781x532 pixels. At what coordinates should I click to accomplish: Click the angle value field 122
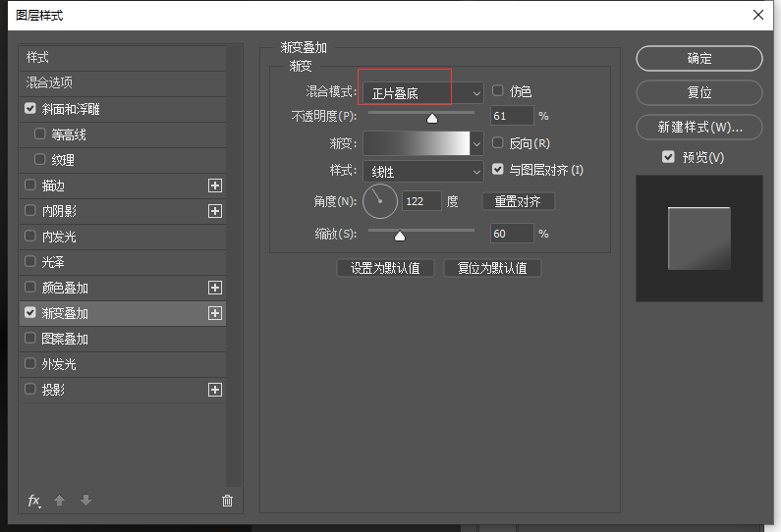[x=421, y=201]
